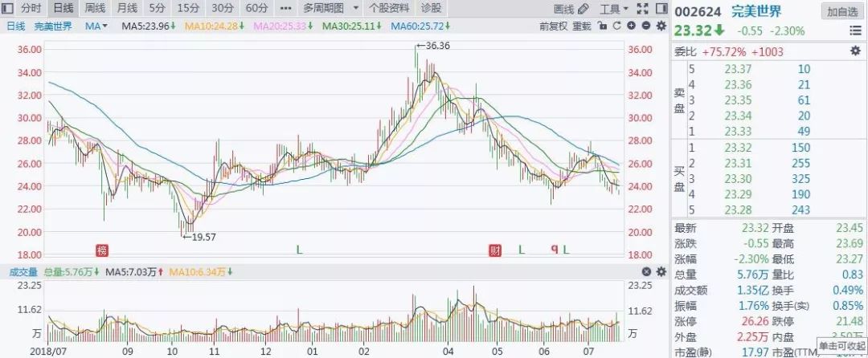Click the red q marker on timeline

point(554,249)
